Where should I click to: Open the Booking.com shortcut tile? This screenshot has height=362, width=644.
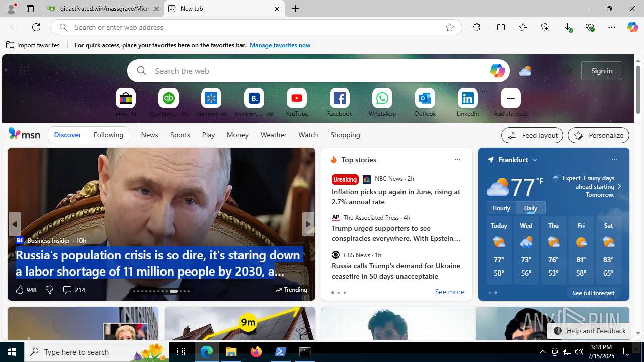click(254, 98)
